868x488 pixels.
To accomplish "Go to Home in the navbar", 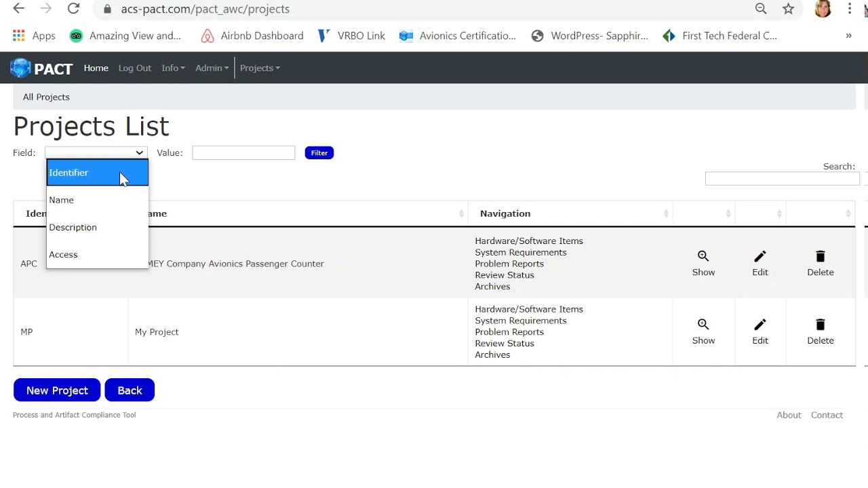I will 96,68.
